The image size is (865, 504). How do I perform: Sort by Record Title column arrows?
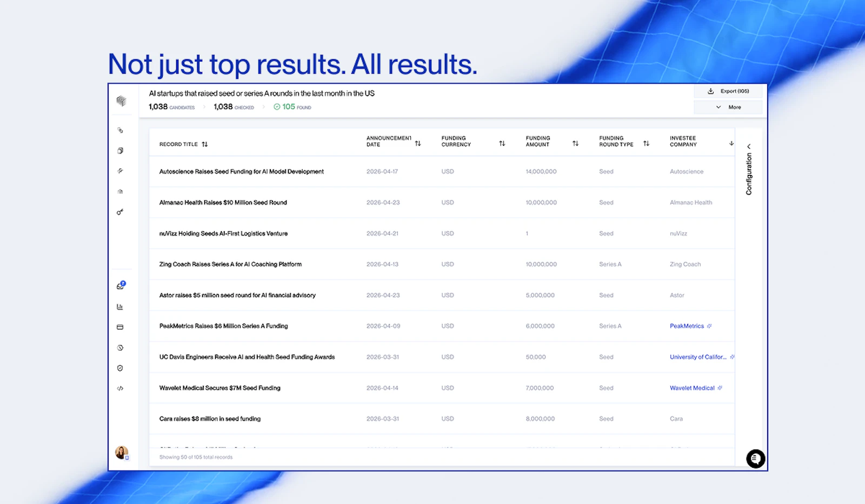204,144
